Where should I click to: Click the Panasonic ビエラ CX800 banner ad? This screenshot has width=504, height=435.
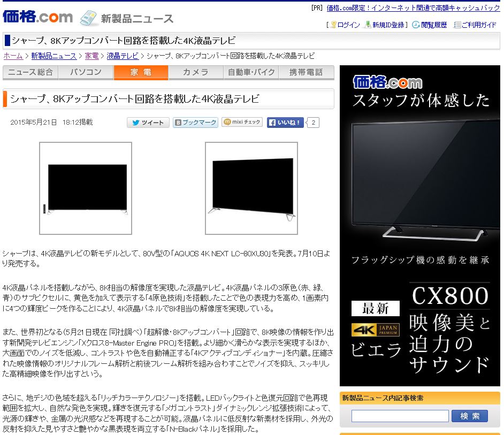coord(420,226)
